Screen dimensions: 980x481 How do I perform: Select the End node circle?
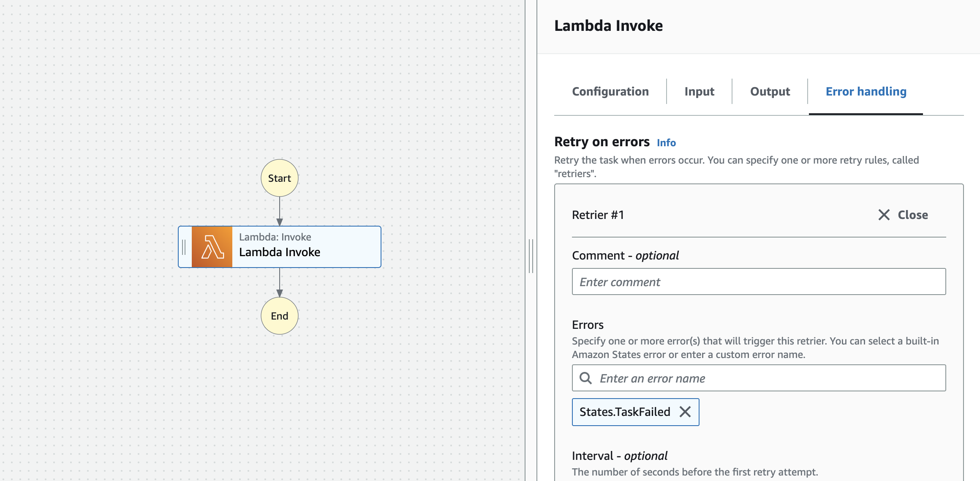pos(280,316)
